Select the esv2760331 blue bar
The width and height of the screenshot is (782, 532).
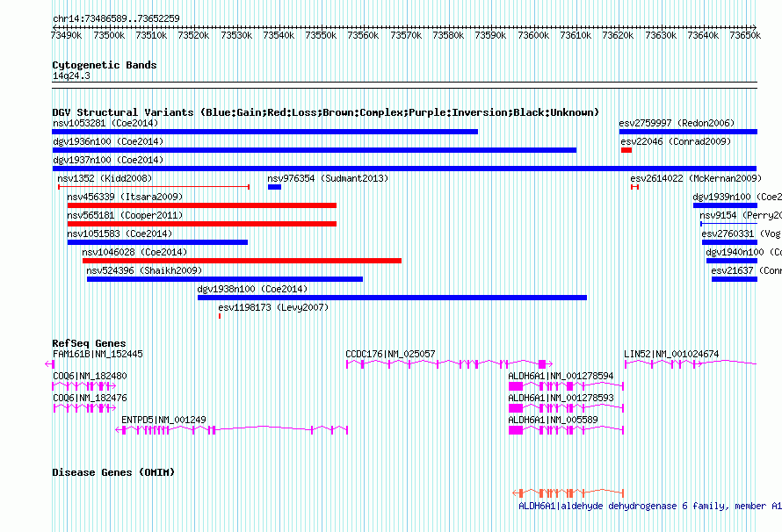(729, 242)
